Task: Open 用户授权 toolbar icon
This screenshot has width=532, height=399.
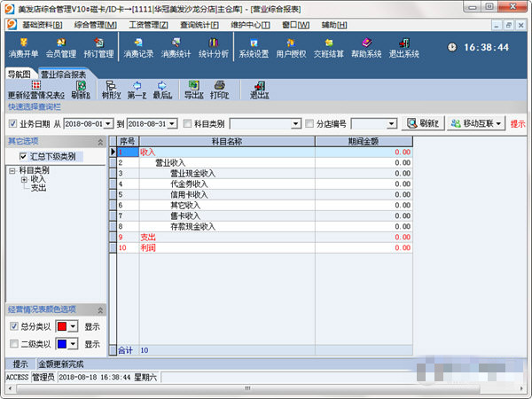Action: pos(291,48)
